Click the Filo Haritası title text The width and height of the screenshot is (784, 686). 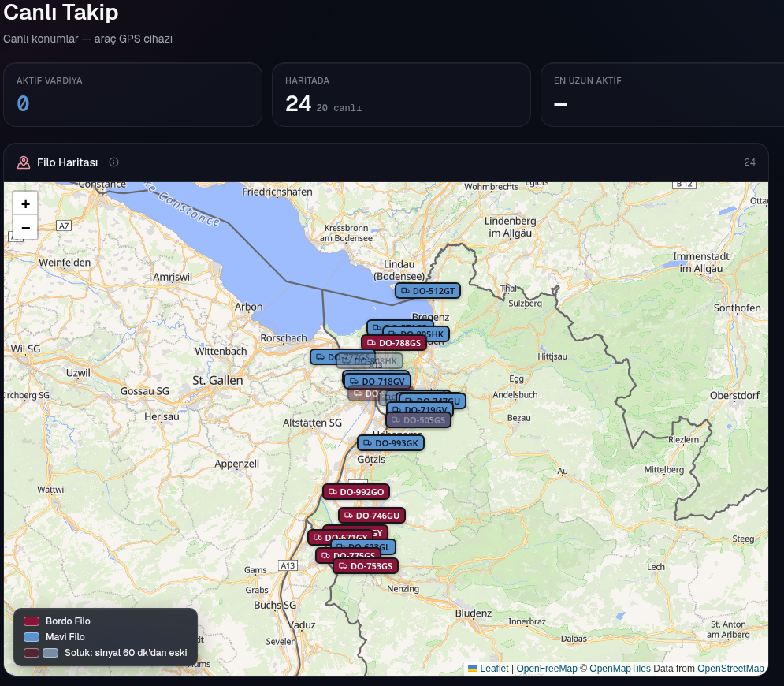(x=68, y=162)
